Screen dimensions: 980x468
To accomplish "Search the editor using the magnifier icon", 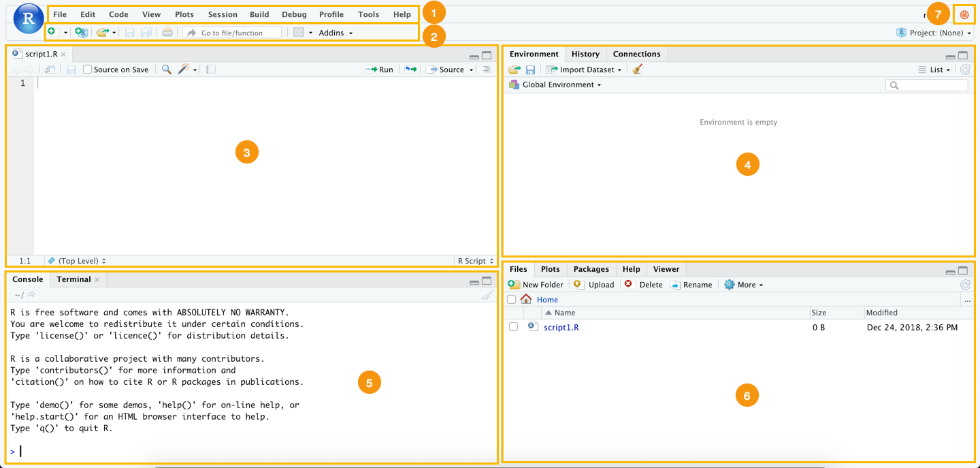I will [165, 69].
